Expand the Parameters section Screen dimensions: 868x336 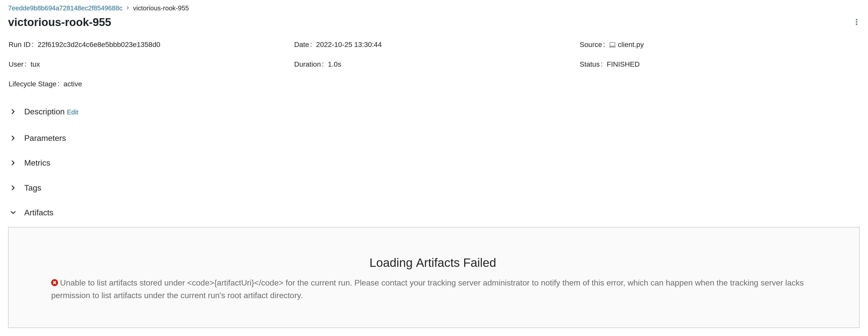coord(13,138)
